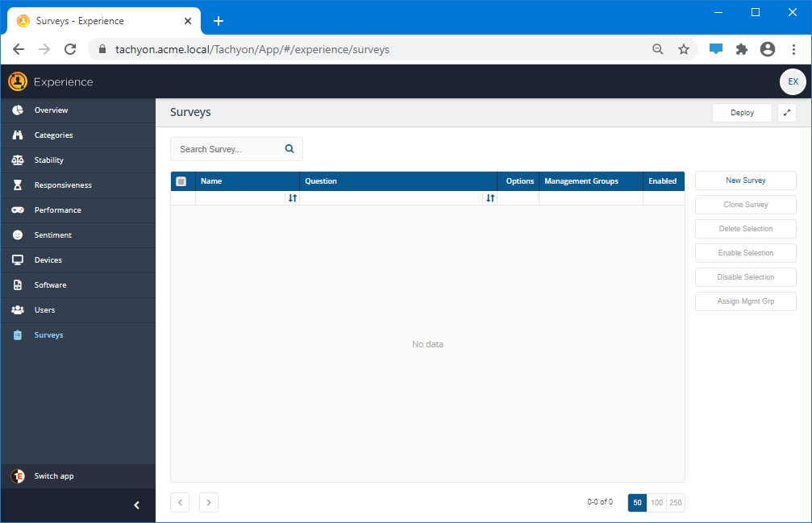Open Sentiment using the smiley icon

tap(18, 235)
